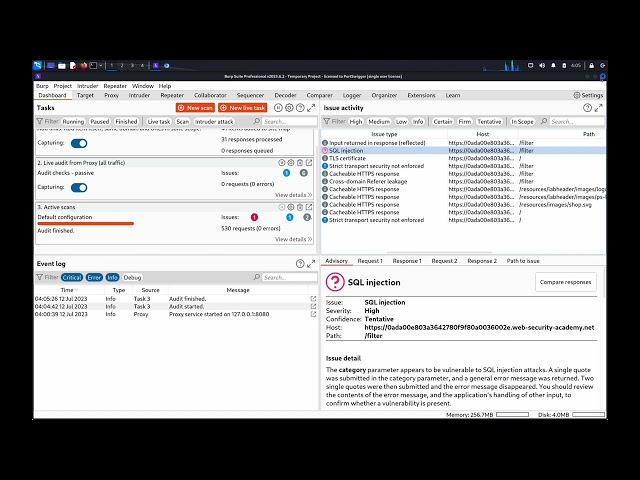
Task: Click the Issue activity search field
Action: pos(576,122)
